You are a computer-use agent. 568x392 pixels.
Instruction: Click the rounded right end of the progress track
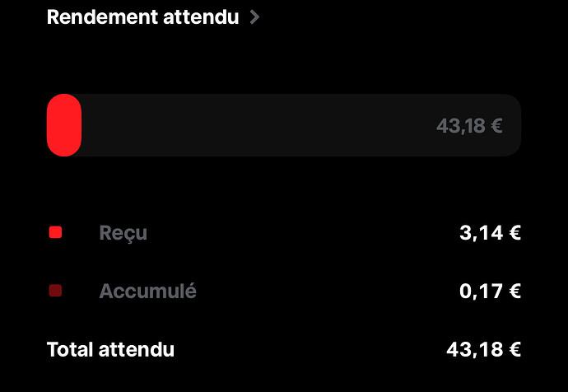click(x=513, y=125)
